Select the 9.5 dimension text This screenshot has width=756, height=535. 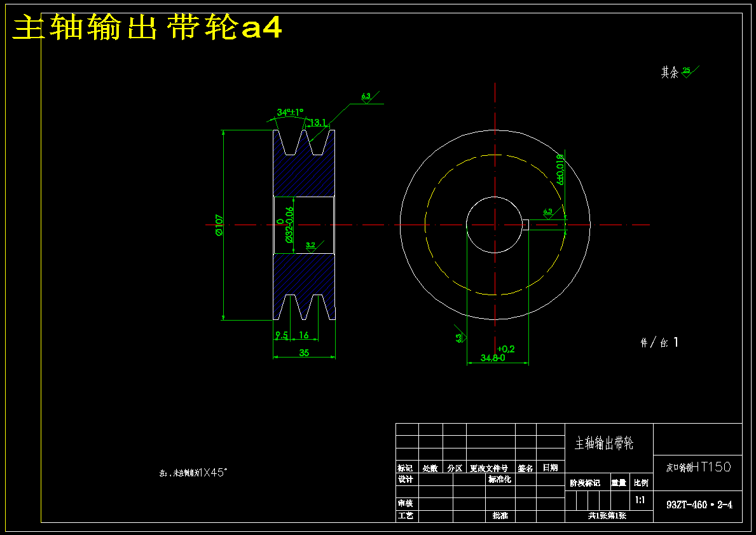[x=282, y=335]
